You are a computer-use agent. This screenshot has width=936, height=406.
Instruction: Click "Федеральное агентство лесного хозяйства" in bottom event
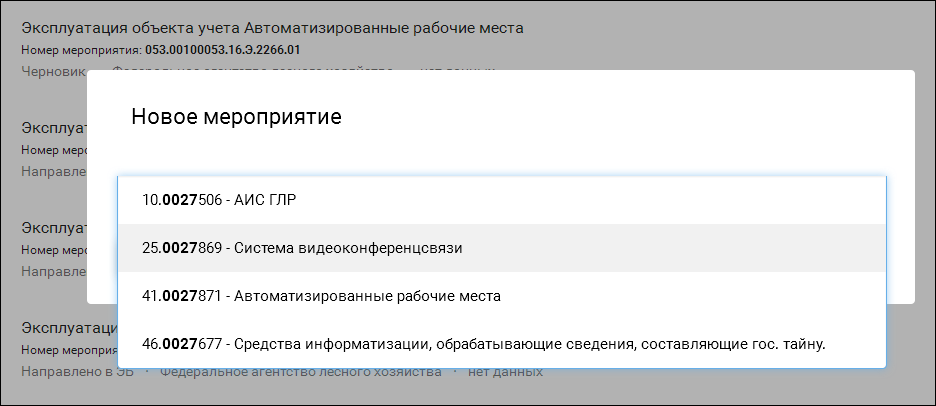(x=301, y=372)
